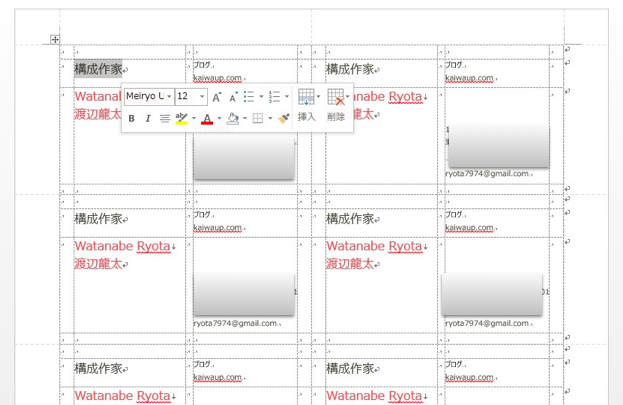The image size is (623, 405).
Task: Expand the font color dropdown arrow
Action: click(x=219, y=119)
